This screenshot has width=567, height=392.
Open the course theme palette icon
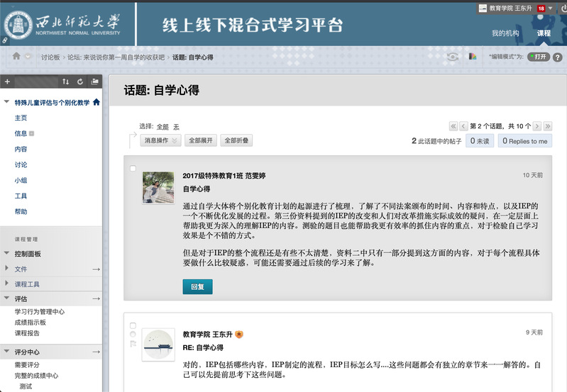(x=473, y=57)
